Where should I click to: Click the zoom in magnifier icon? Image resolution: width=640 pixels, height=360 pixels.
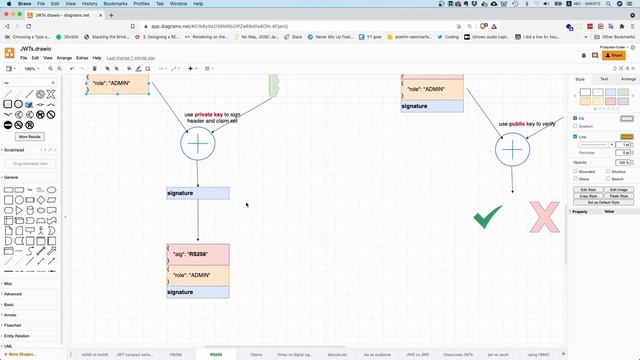pyautogui.click(x=51, y=69)
